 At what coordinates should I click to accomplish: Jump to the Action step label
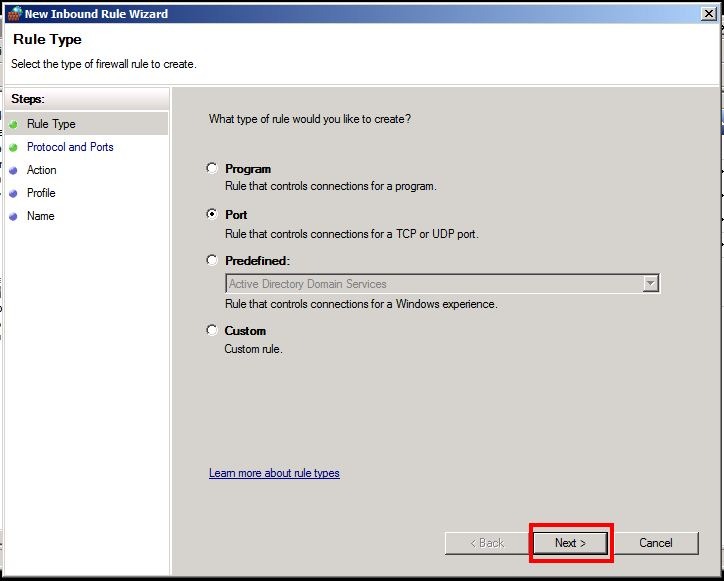point(42,170)
